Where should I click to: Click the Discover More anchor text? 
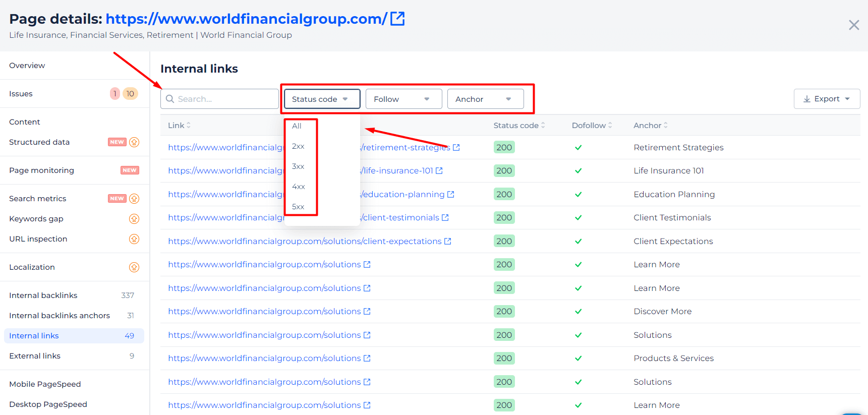click(663, 311)
